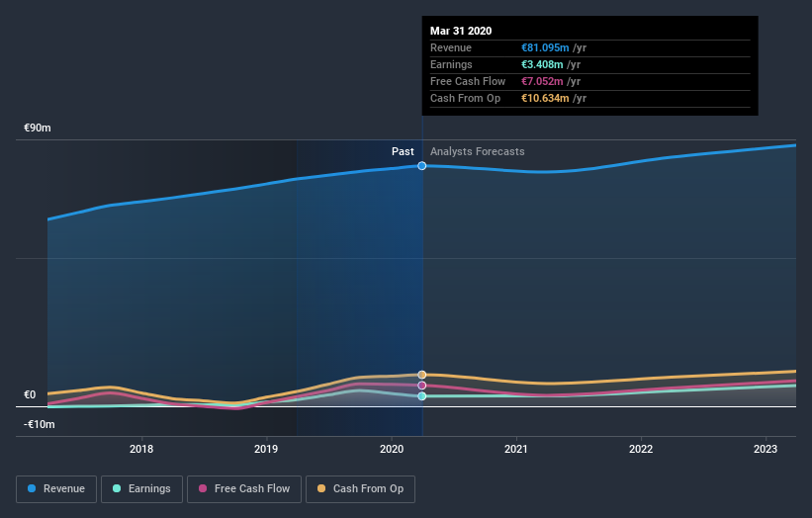
Task: Click the pink Free Cash Flow data point
Action: [422, 386]
